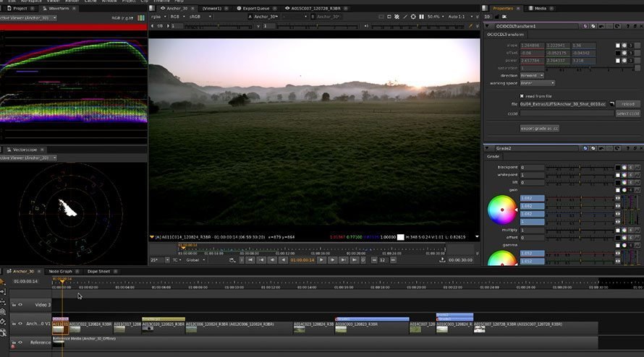Viewport: 644px width, 357px height.
Task: Click the gain color wheel in Grade2
Action: click(x=502, y=210)
